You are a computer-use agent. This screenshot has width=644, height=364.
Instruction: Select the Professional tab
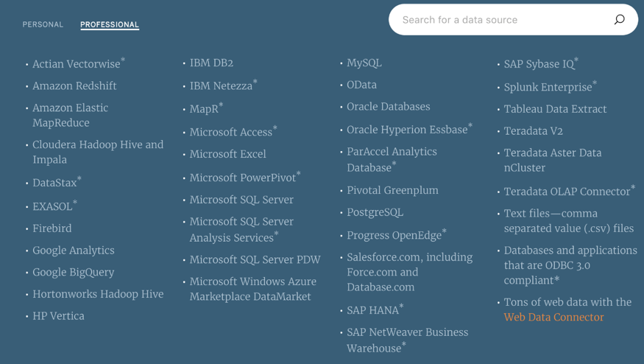click(110, 25)
